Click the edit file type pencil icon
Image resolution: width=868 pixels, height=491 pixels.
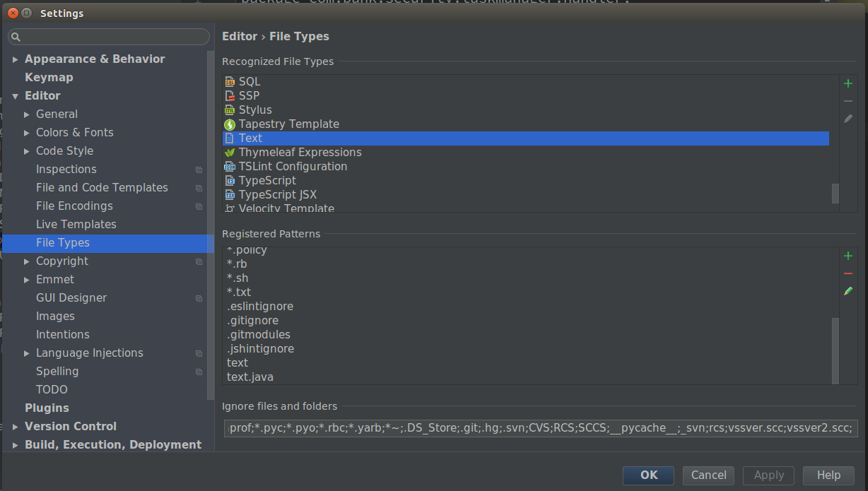tap(848, 119)
